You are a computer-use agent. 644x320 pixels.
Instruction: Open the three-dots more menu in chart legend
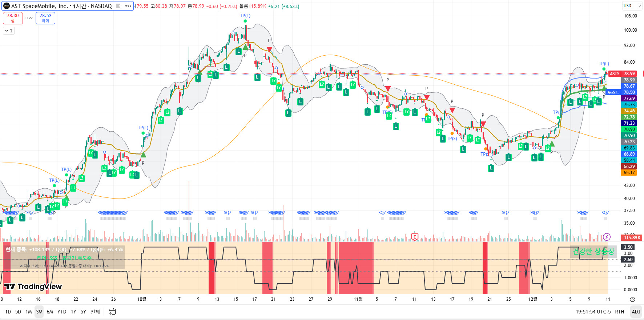point(128,6)
